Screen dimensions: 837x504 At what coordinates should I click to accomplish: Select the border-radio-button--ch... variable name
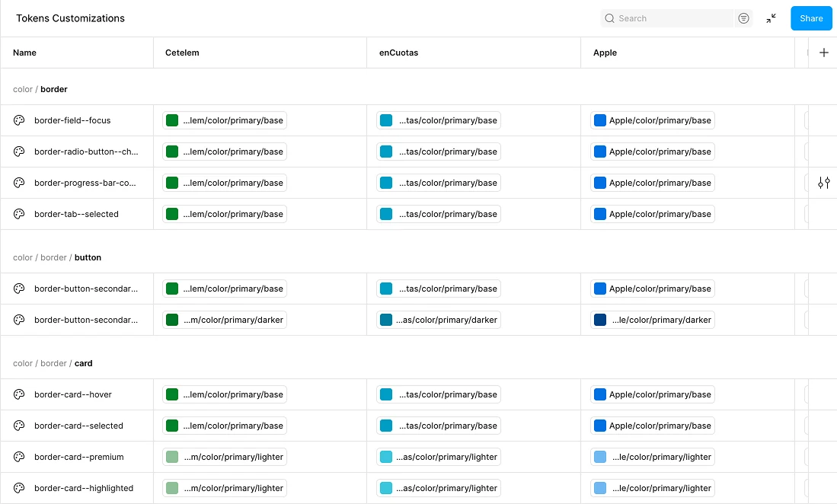(86, 152)
